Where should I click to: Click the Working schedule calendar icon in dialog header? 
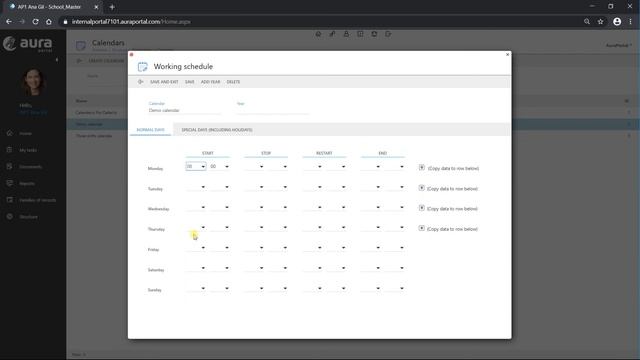coord(142,67)
